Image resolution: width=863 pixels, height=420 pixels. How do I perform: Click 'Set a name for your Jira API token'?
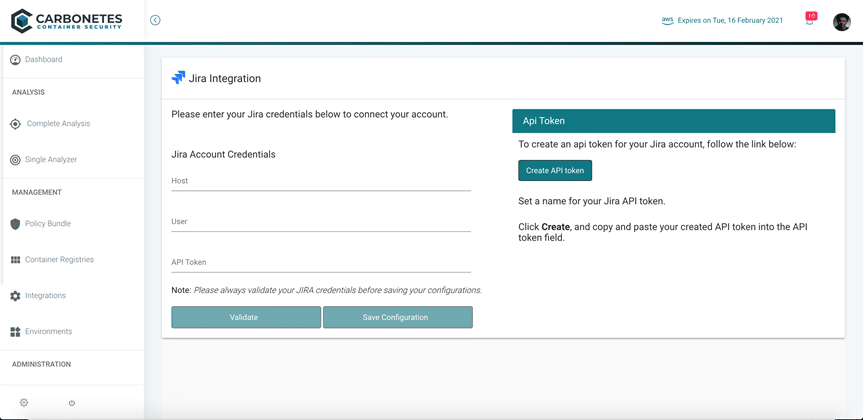point(592,201)
